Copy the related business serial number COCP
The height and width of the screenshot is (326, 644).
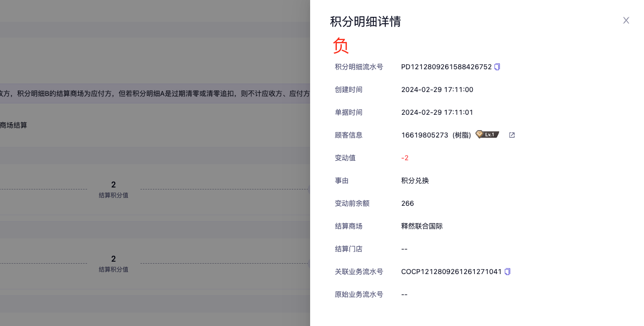507,272
